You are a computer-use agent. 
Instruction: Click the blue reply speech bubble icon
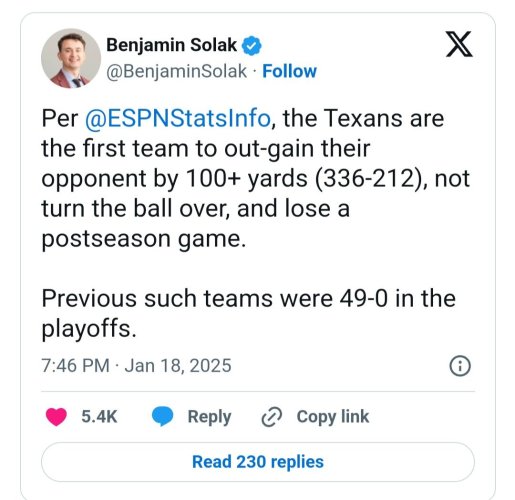coord(162,417)
